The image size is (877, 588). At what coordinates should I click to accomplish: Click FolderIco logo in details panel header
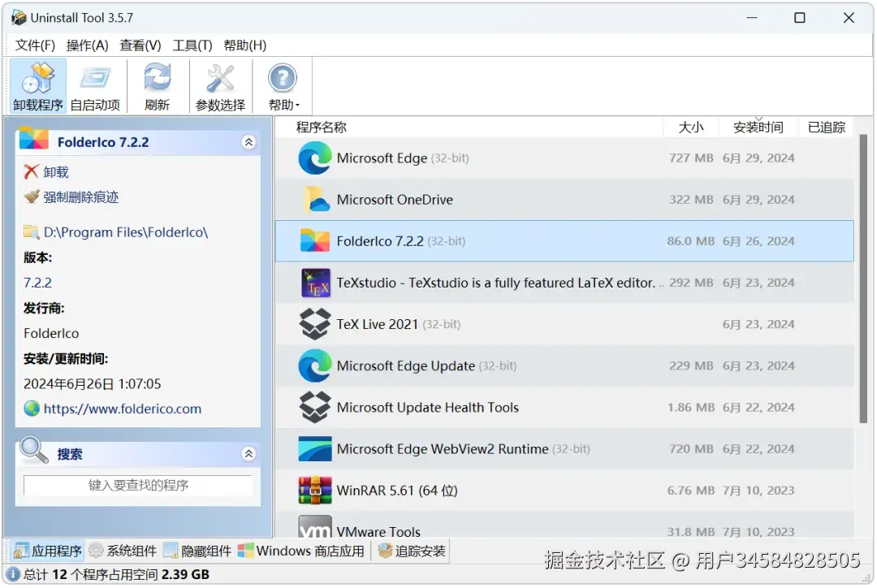click(33, 139)
